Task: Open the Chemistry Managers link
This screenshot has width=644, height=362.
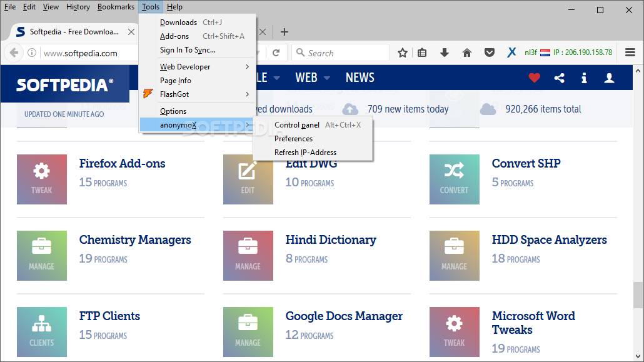Action: tap(135, 239)
